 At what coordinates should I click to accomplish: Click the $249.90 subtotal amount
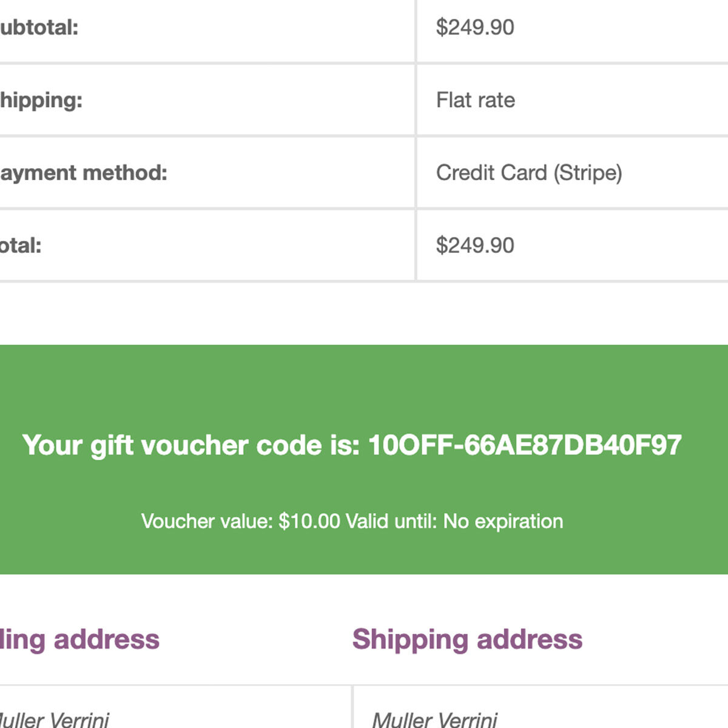pos(475,27)
